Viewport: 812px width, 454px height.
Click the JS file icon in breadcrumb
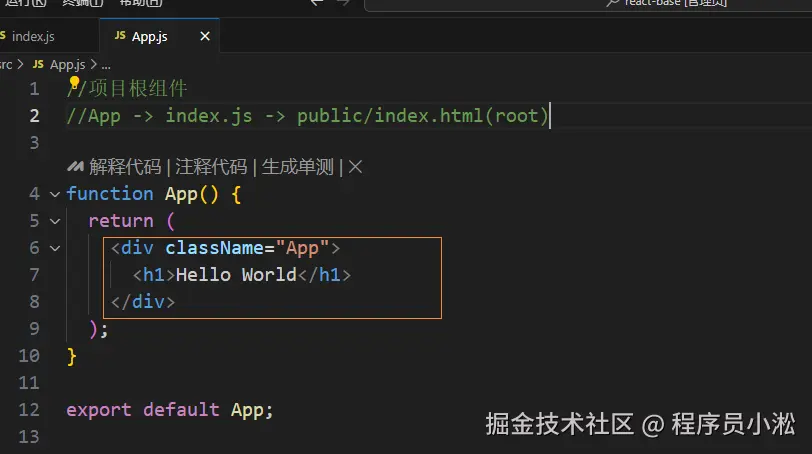38,64
